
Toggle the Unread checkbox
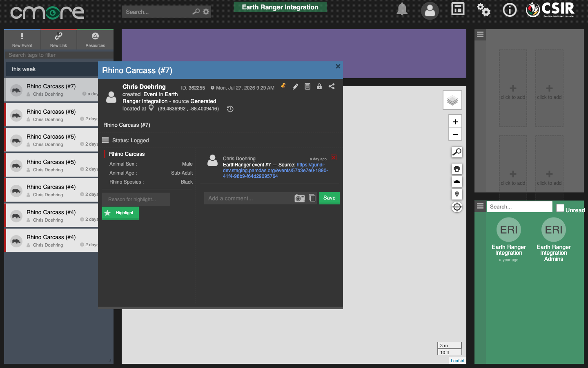pyautogui.click(x=560, y=208)
